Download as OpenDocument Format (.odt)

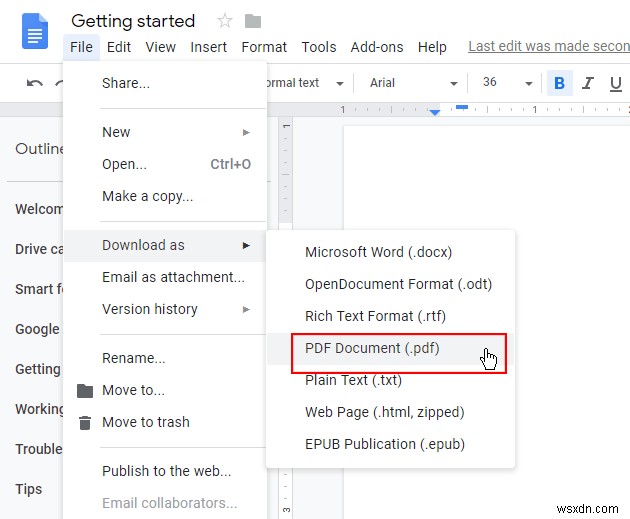pos(391,284)
